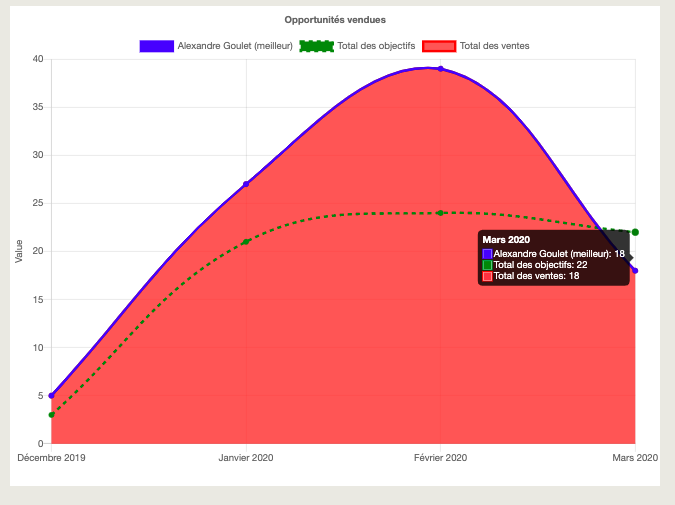
Task: Click the 'Mars 2020' x-axis label
Action: (635, 458)
